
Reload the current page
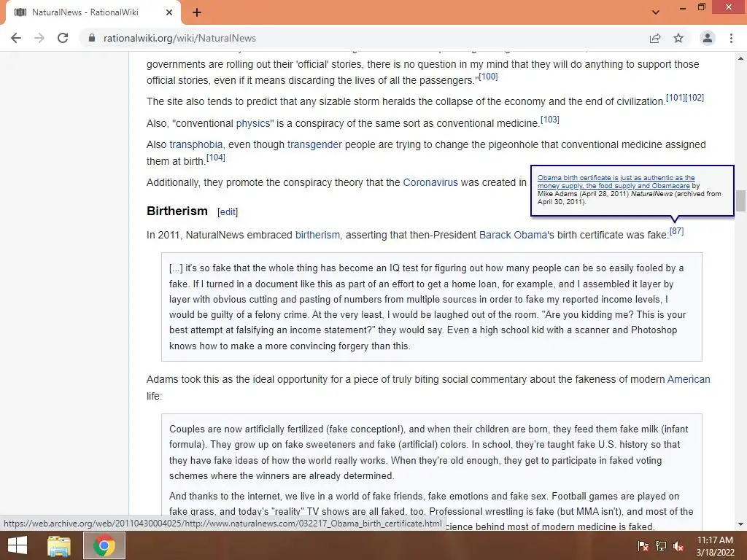[63, 38]
